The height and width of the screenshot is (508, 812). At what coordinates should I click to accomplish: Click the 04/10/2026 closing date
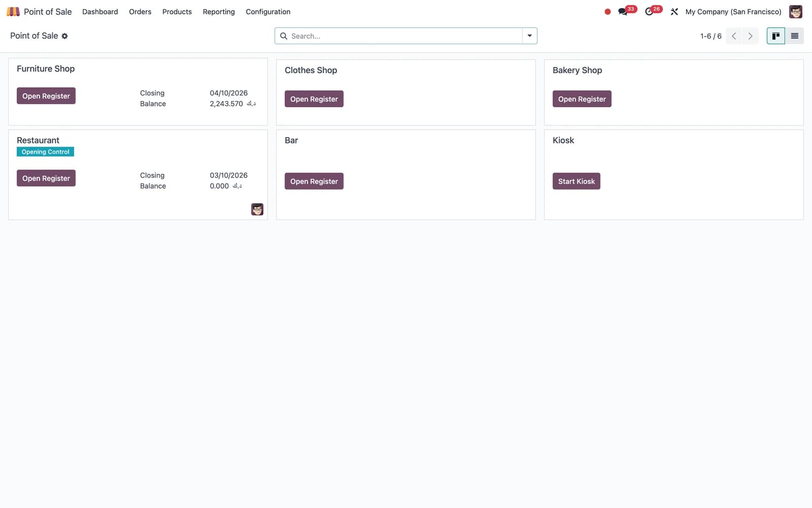tap(229, 93)
